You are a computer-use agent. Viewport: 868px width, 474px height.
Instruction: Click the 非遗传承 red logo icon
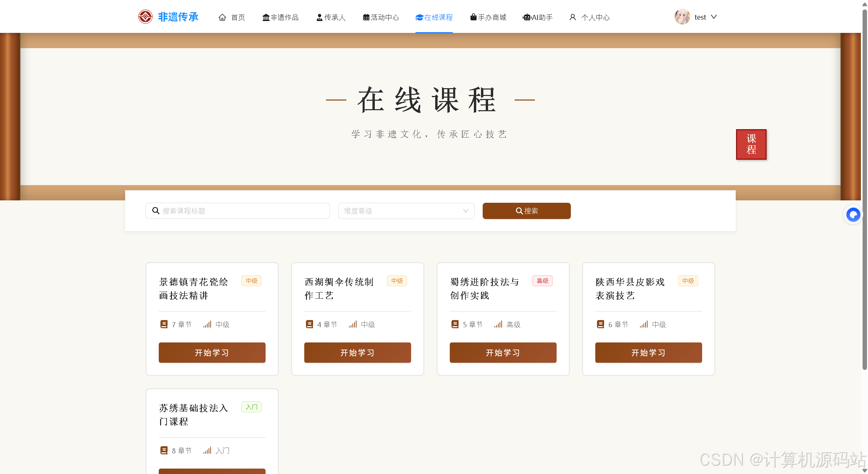(145, 17)
